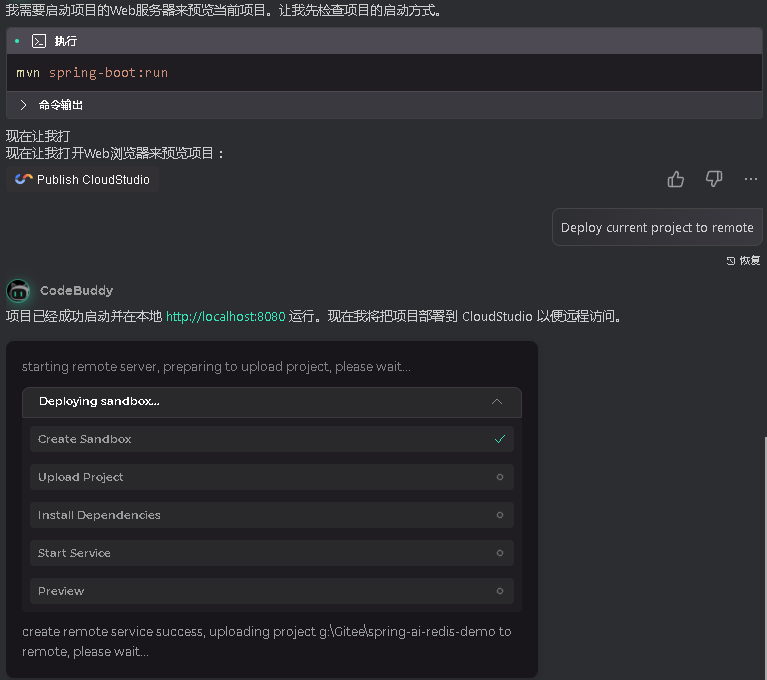The height and width of the screenshot is (680, 767).
Task: Click the Publish CloudStudio button
Action: pyautogui.click(x=83, y=180)
